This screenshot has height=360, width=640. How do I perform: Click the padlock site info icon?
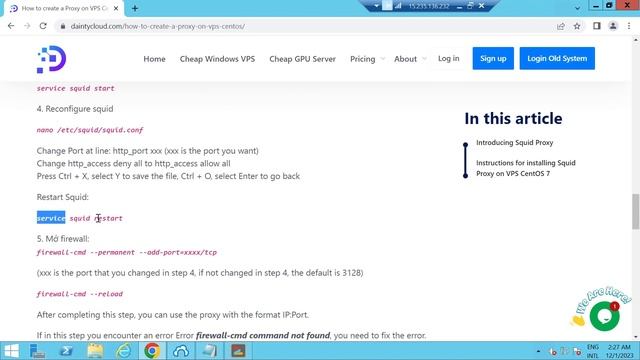(62, 26)
